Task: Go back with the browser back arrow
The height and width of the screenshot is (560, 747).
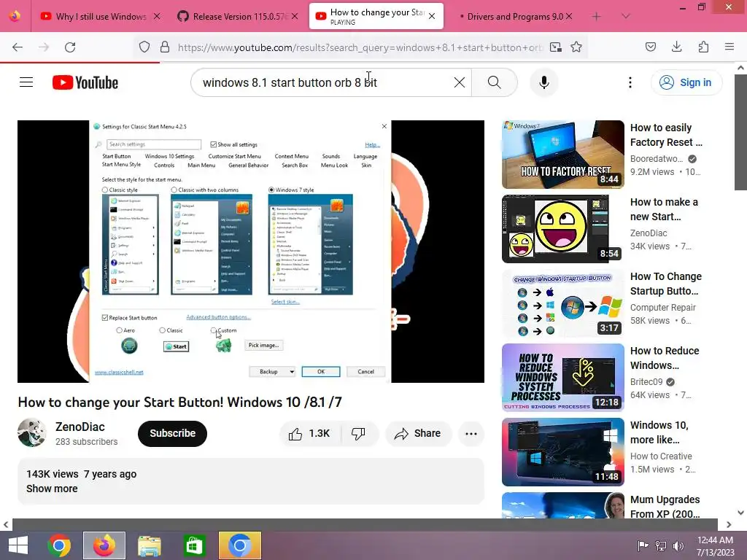Action: 18,47
